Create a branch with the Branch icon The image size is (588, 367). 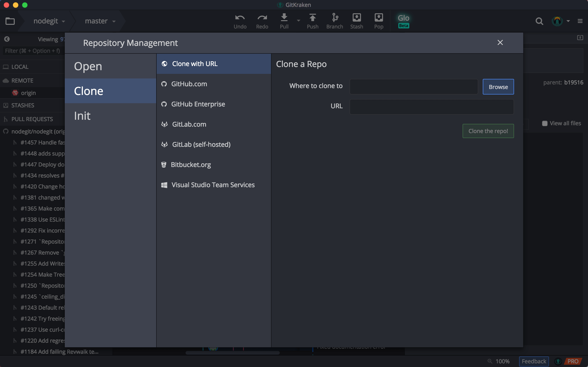click(335, 21)
